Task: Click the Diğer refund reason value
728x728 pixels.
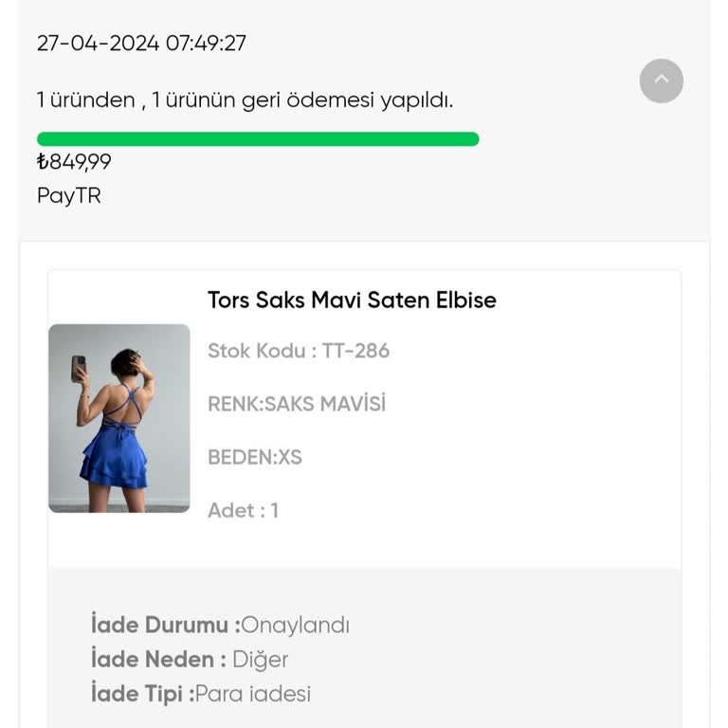Action: pos(261,660)
